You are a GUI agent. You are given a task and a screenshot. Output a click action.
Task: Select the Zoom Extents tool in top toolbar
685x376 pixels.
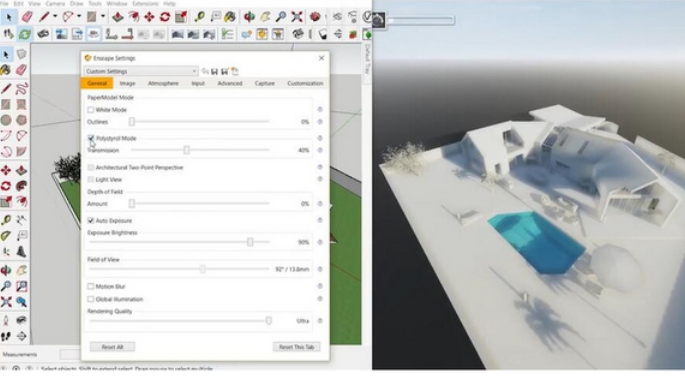[297, 17]
